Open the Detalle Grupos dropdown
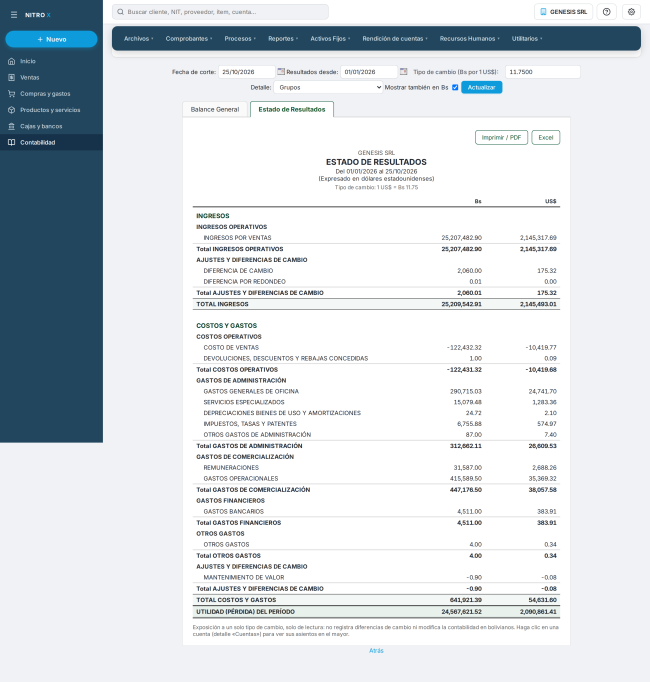This screenshot has height=682, width=650. tap(328, 87)
